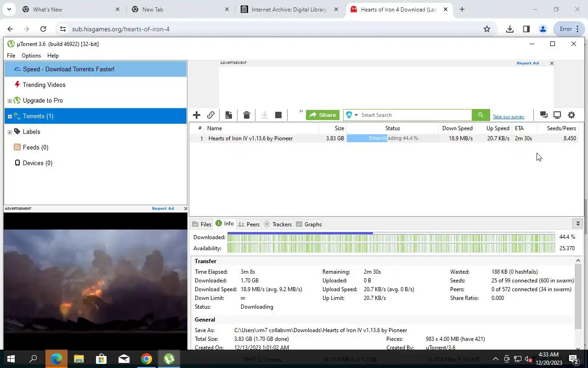Click the Save As path text in General
This screenshot has height=368, width=588.
[x=321, y=330]
